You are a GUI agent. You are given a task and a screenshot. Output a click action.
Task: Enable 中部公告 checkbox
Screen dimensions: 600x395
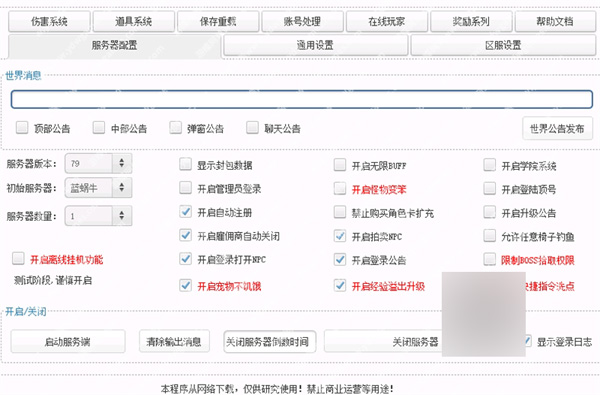99,127
